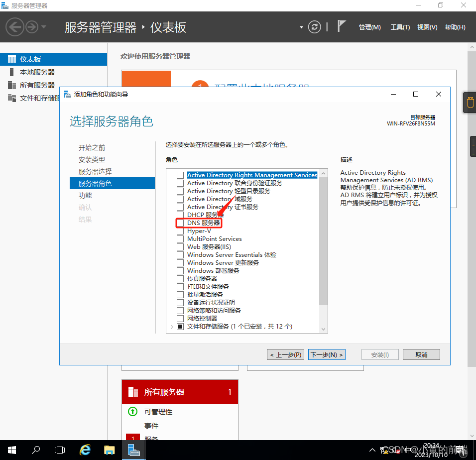Open the 视图(V) menu

pos(427,27)
